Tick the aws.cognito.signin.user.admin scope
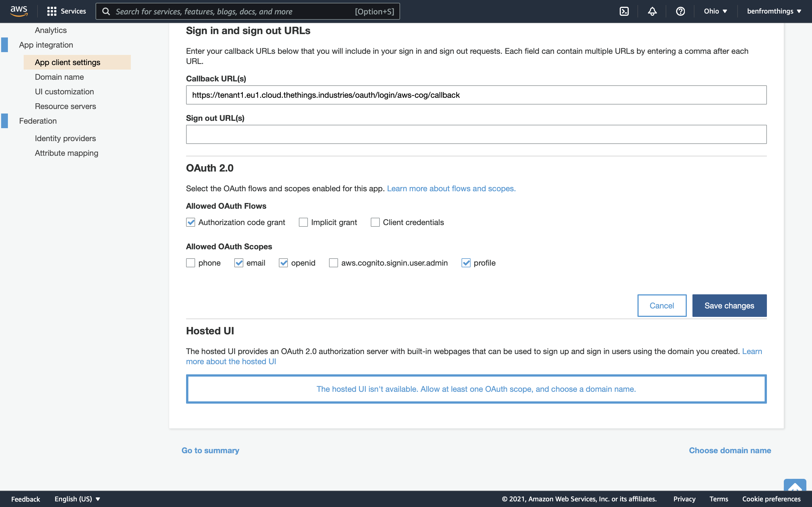The width and height of the screenshot is (812, 507). pyautogui.click(x=334, y=263)
